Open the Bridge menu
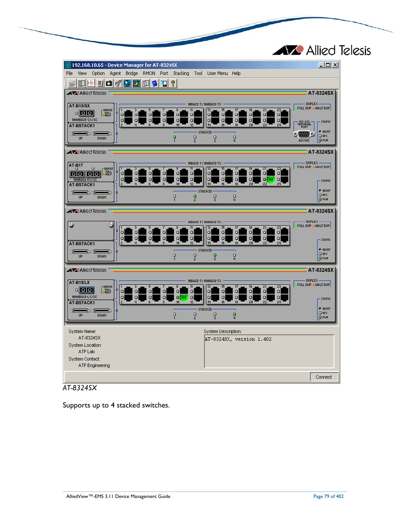 (132, 73)
